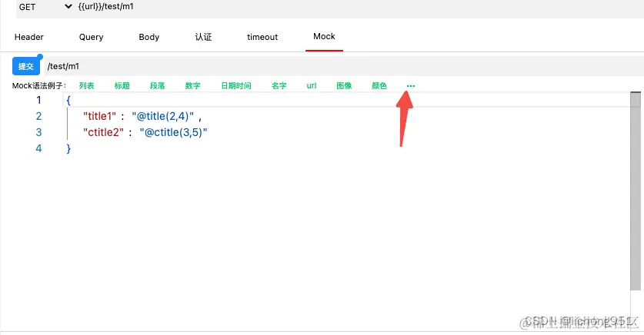The image size is (644, 335).
Task: Click the request URL field {{url}}/test/m1
Action: 359,7
